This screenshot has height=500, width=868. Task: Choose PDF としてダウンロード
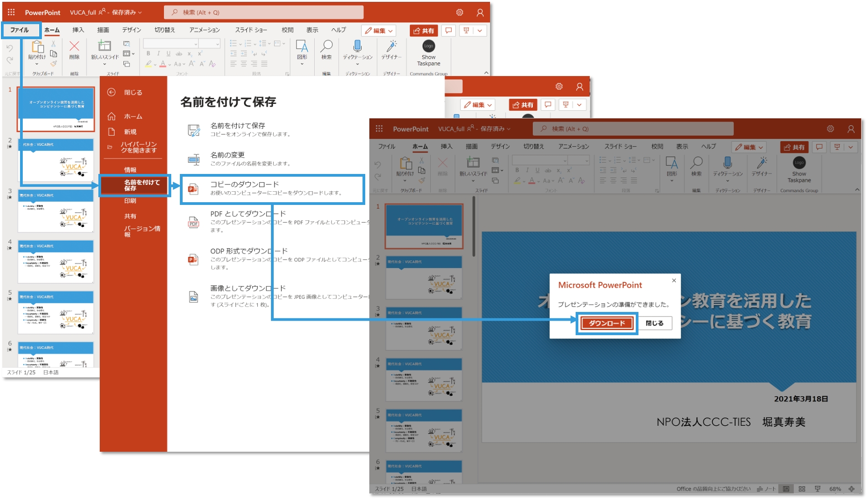coord(248,214)
